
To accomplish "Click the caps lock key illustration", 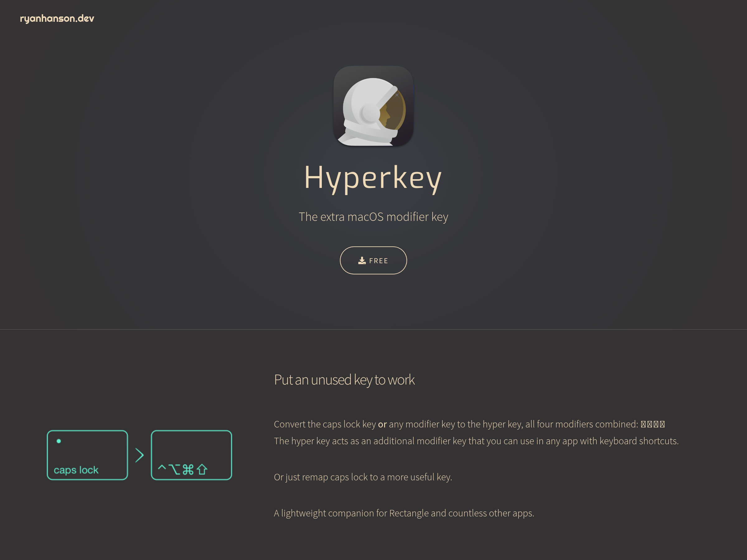I will pos(87,455).
